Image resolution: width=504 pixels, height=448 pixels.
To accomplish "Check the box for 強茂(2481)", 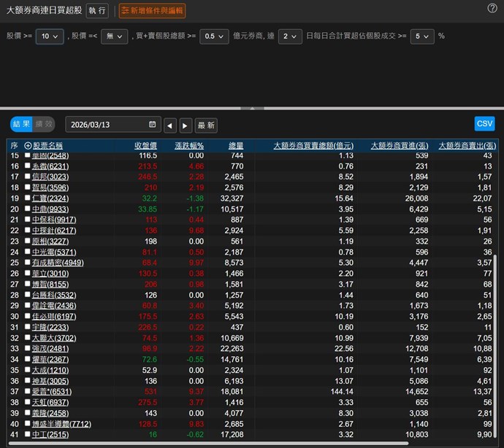I will [x=27, y=348].
